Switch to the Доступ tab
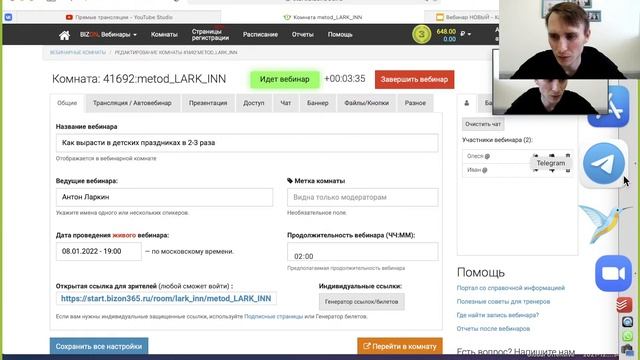Viewport: 640px width, 360px height. tap(254, 103)
